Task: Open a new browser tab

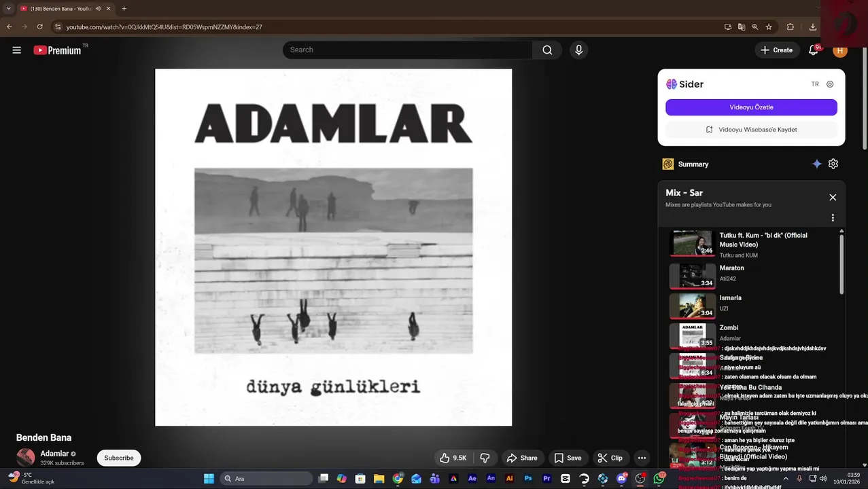Action: coord(124,9)
